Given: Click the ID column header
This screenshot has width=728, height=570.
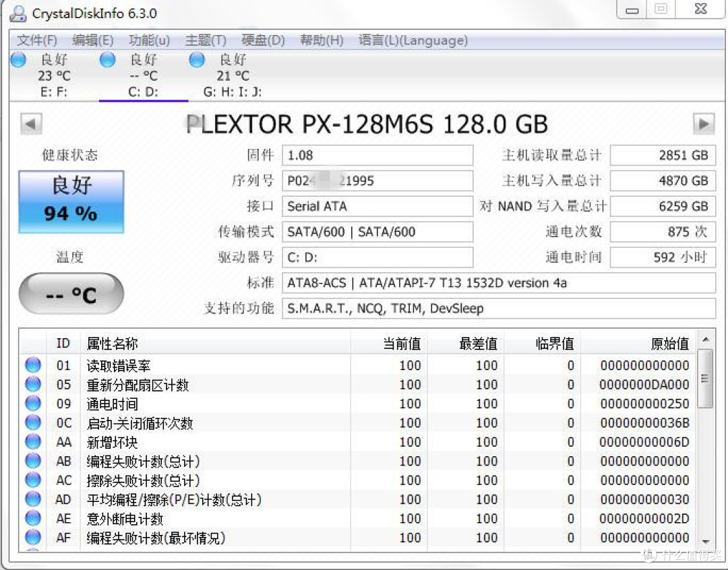Looking at the screenshot, I should [63, 344].
